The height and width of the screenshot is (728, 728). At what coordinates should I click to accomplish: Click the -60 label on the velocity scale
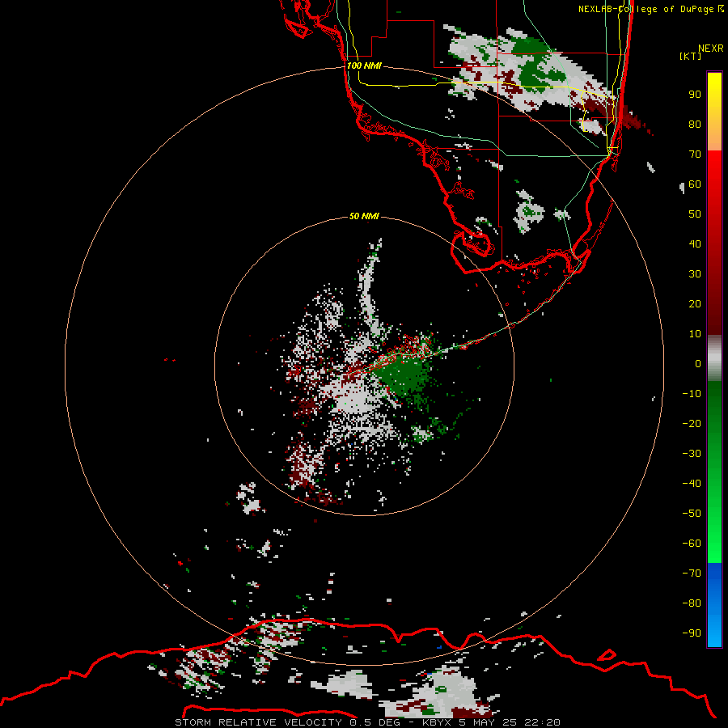click(x=692, y=544)
